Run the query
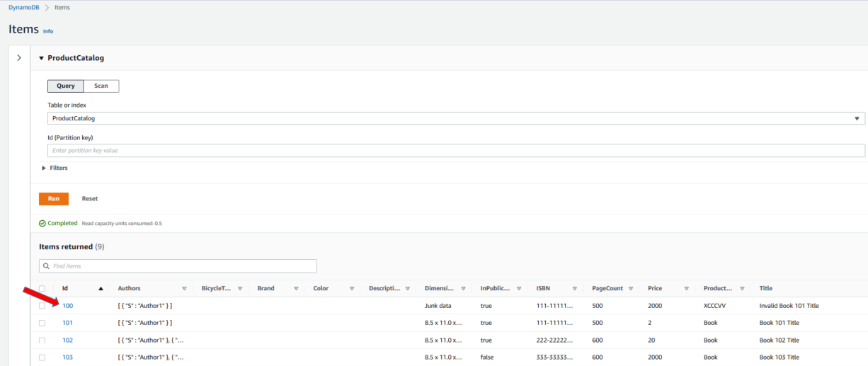Viewport: 868px width, 366px height. click(x=54, y=199)
